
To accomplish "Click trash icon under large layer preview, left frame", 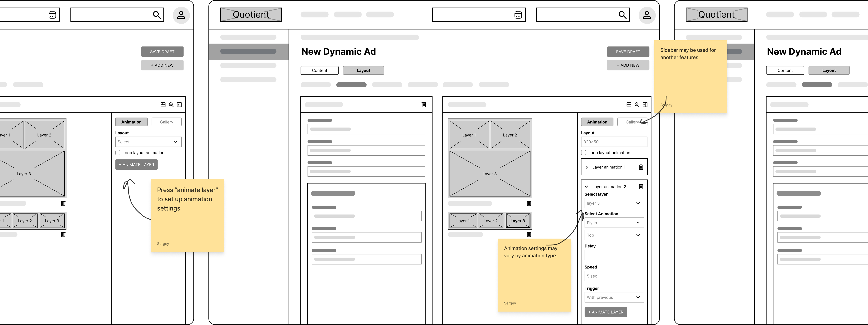I will pos(63,203).
